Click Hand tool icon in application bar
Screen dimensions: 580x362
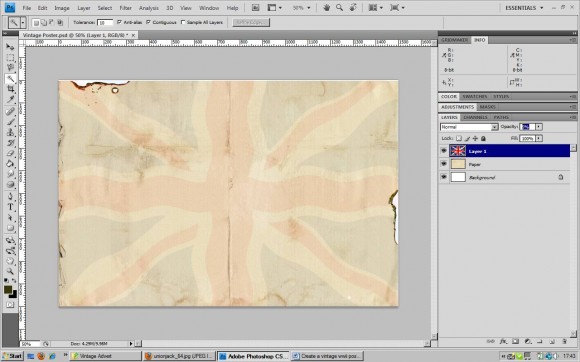326,7
